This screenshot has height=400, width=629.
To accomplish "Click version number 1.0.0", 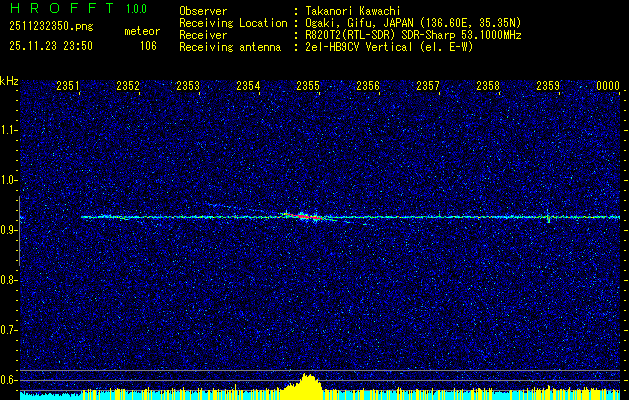I will (x=136, y=9).
